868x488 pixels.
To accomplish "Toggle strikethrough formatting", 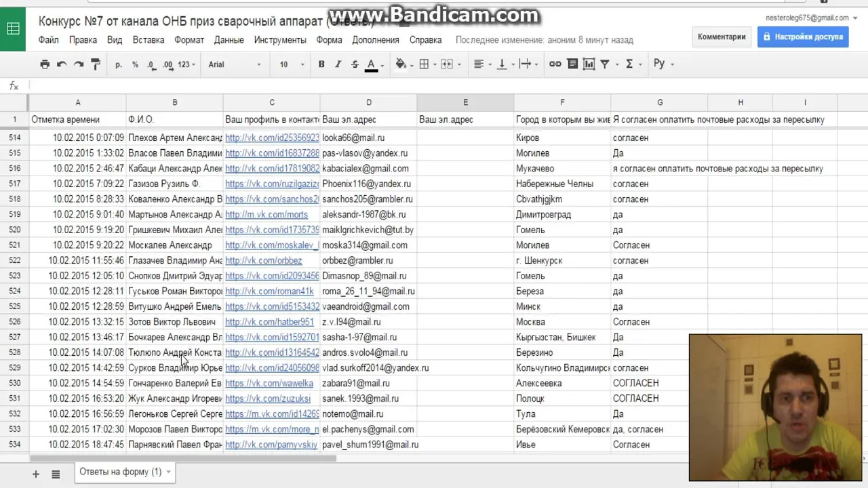I will 355,64.
